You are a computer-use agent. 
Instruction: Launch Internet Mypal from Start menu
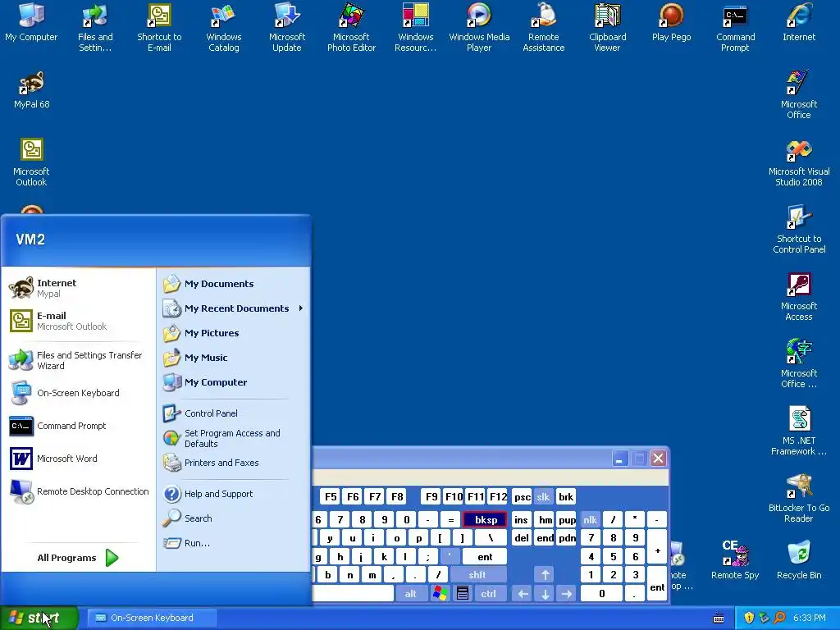(78, 288)
